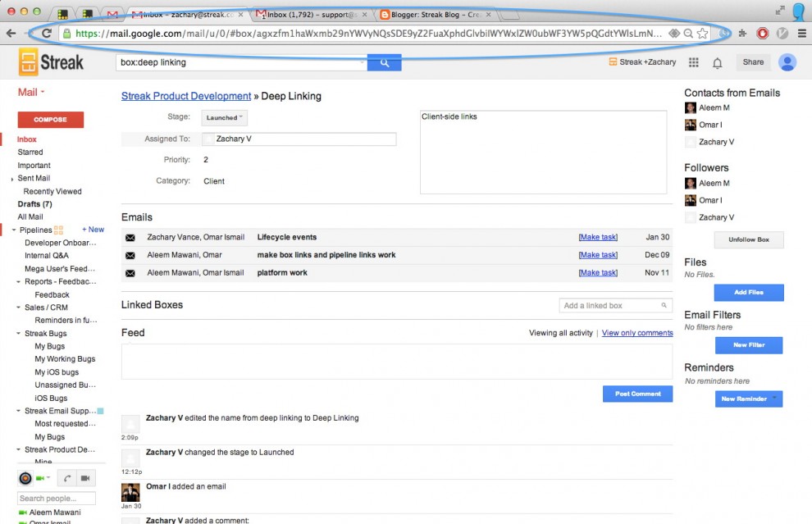
Task: Click the chat status avatar icon
Action: click(25, 478)
